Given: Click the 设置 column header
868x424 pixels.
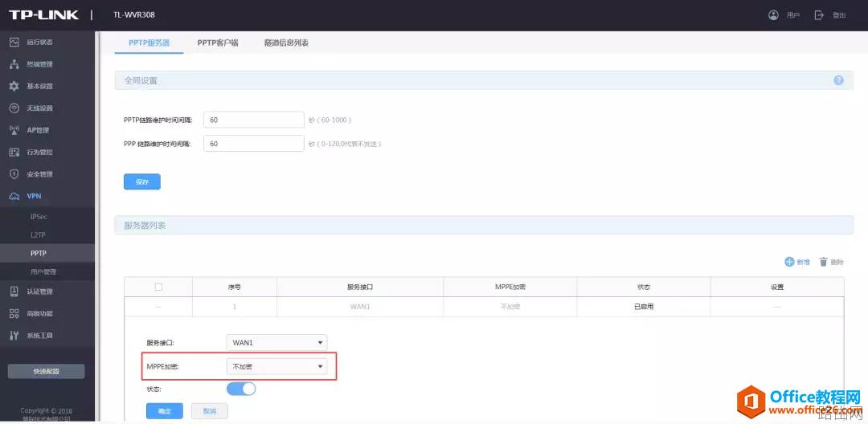Looking at the screenshot, I should 777,287.
